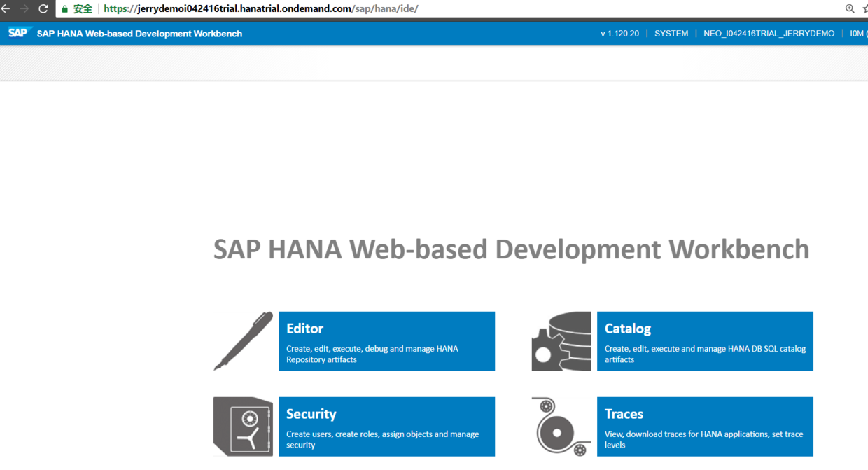Open the Traces tile
868x470 pixels.
pyautogui.click(x=705, y=427)
